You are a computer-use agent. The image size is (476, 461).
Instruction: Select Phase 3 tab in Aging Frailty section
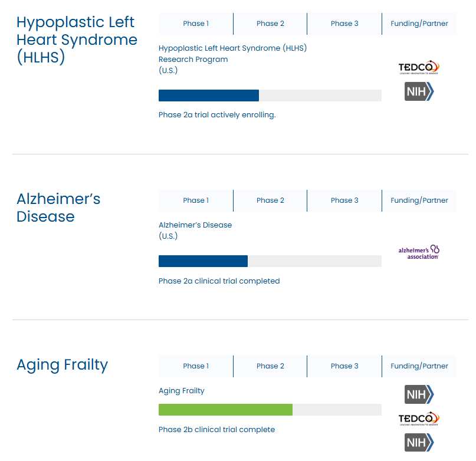click(344, 366)
